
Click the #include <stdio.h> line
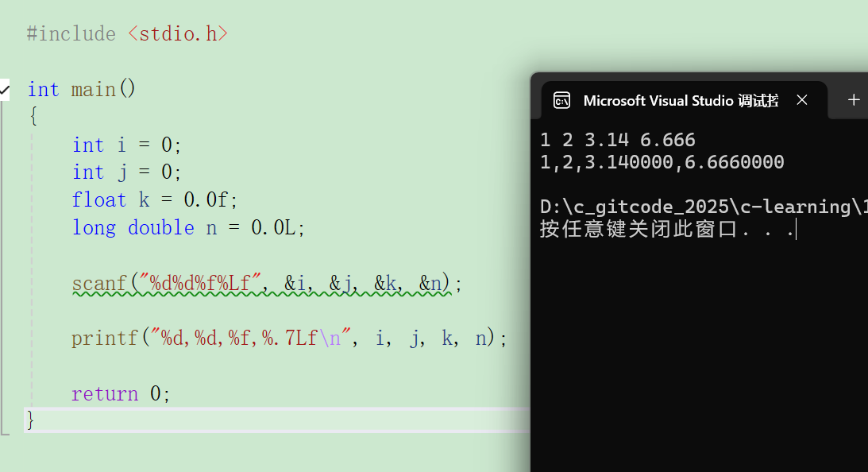pyautogui.click(x=127, y=34)
